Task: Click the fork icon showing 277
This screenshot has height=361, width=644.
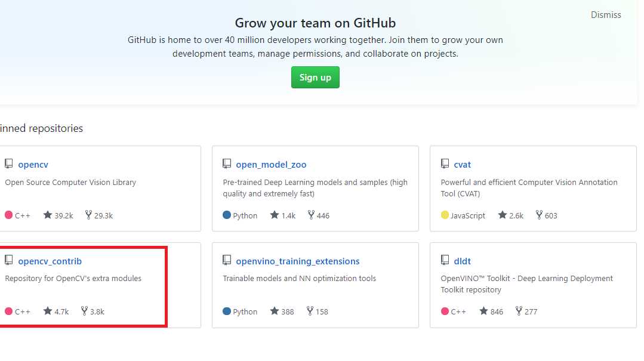Action: tap(519, 311)
